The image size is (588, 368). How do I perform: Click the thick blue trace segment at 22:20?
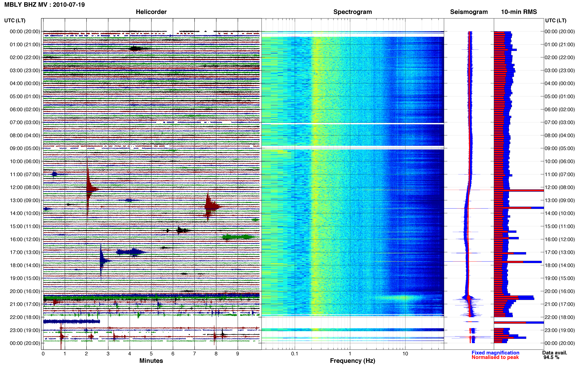coord(71,322)
